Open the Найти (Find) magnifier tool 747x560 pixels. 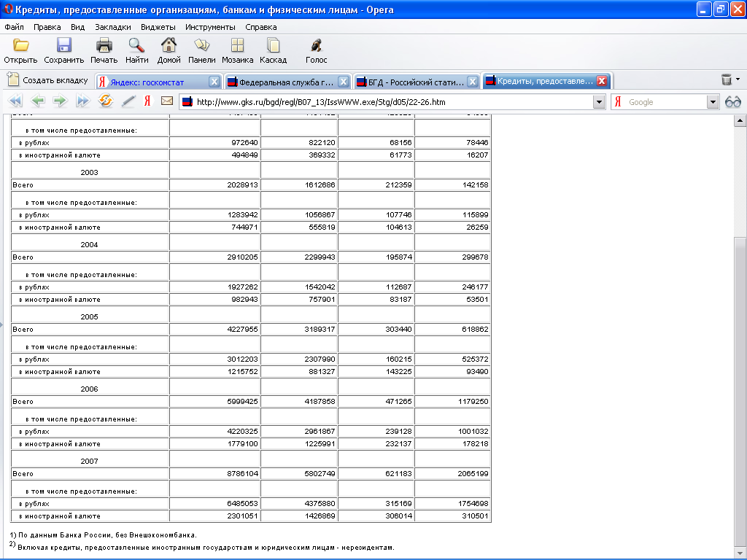click(x=136, y=46)
